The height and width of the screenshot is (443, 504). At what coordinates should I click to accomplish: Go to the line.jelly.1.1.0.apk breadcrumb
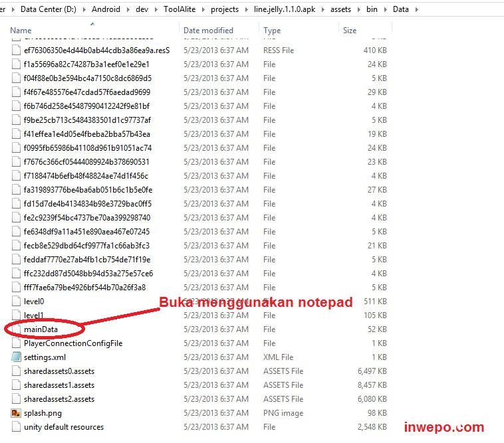tap(285, 9)
